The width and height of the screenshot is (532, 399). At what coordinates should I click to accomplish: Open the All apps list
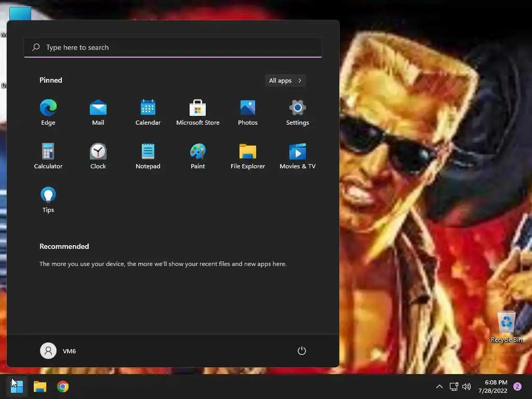pyautogui.click(x=285, y=81)
